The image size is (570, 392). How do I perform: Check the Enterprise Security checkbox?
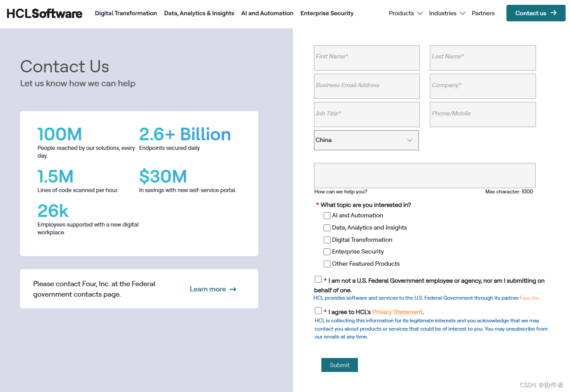(x=327, y=252)
